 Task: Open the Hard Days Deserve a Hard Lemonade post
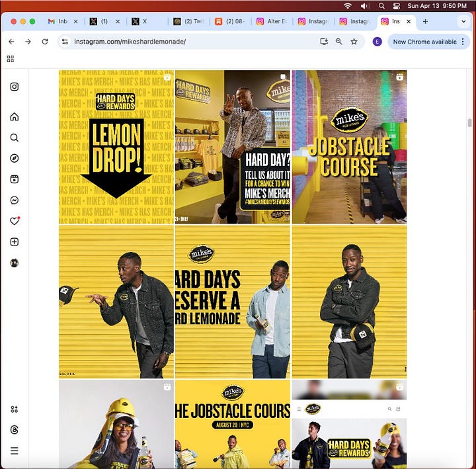coord(233,302)
